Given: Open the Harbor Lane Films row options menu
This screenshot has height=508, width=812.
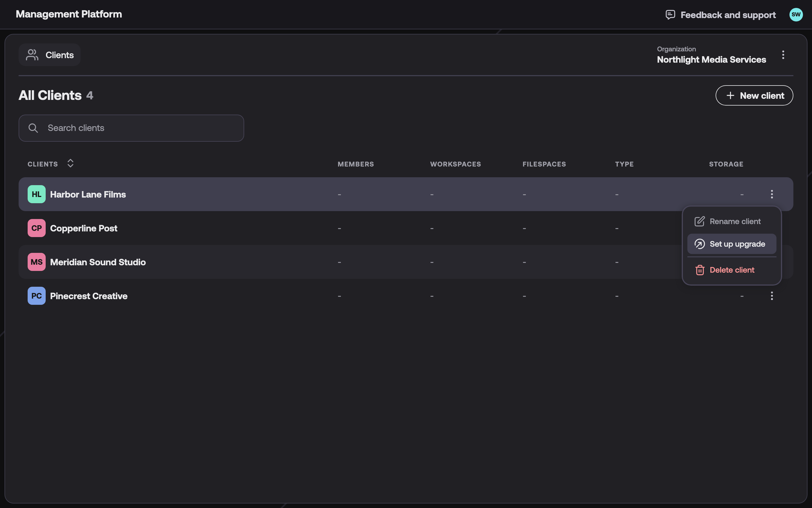Looking at the screenshot, I should [772, 194].
